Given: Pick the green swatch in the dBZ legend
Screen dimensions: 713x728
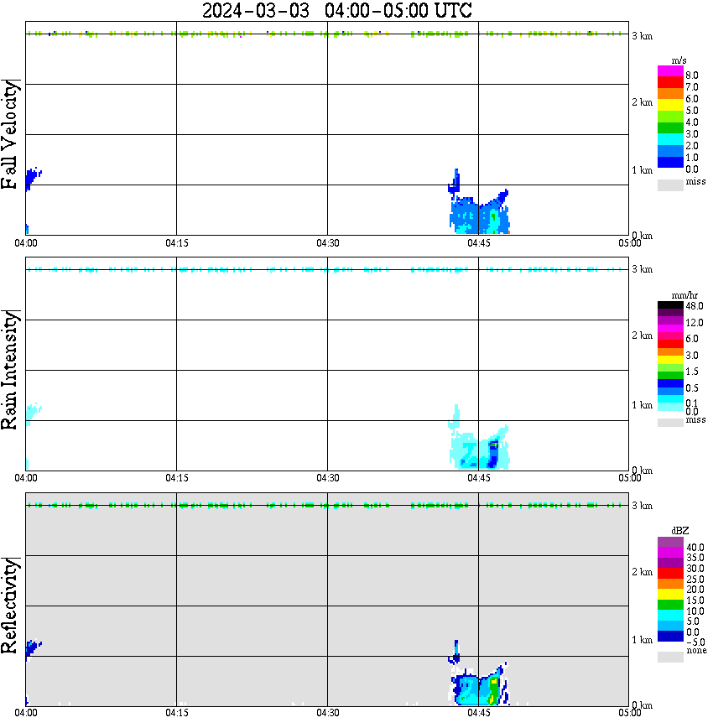Looking at the screenshot, I should coord(670,605).
